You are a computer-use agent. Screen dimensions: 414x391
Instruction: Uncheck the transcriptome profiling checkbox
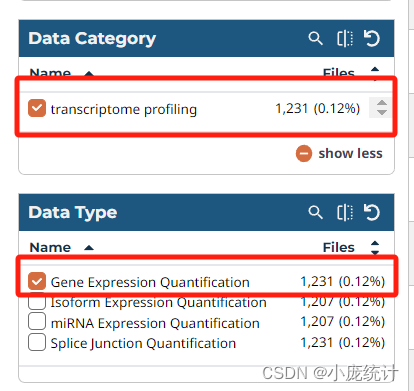click(37, 108)
